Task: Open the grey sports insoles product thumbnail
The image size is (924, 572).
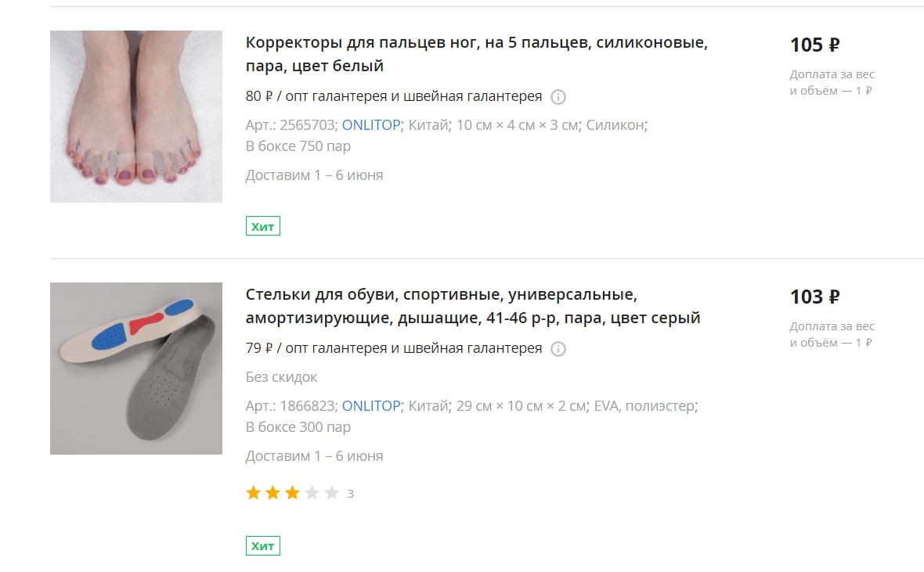Action: pos(136,369)
